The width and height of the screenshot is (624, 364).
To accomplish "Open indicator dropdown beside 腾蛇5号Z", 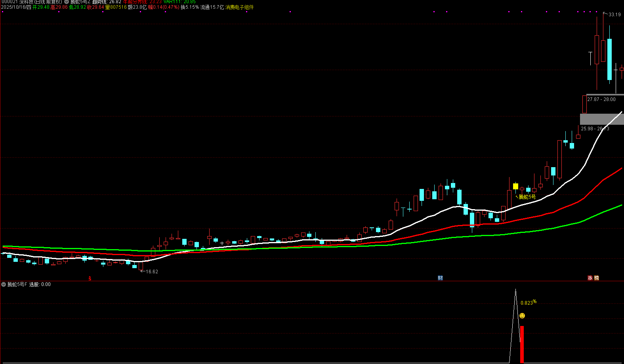I will (67, 2).
